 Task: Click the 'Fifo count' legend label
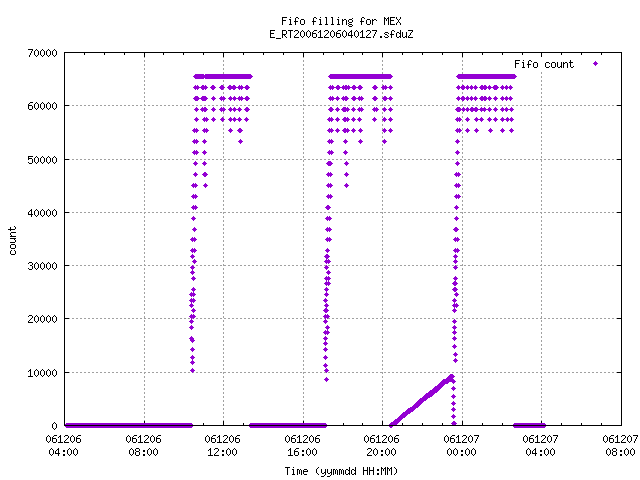pyautogui.click(x=544, y=64)
